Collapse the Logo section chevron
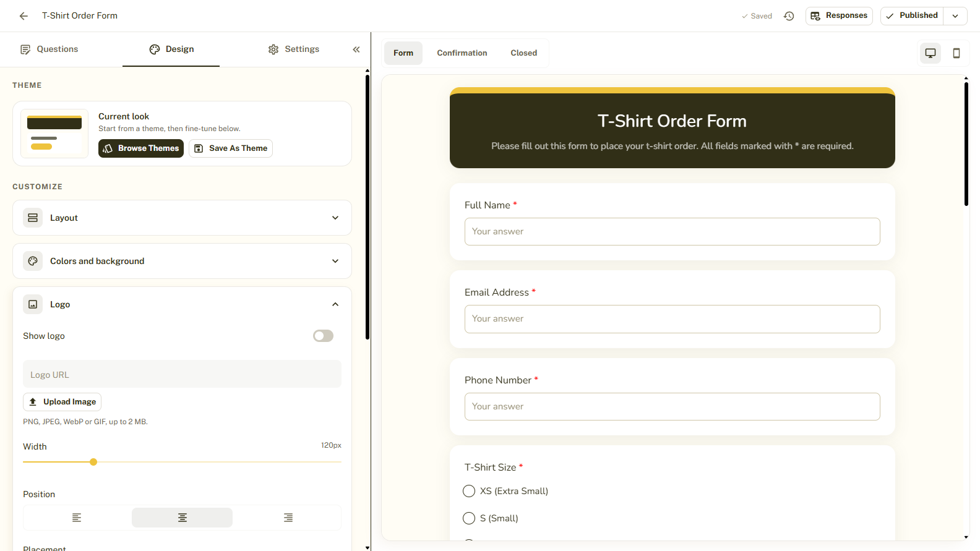980x551 pixels. [x=335, y=304]
